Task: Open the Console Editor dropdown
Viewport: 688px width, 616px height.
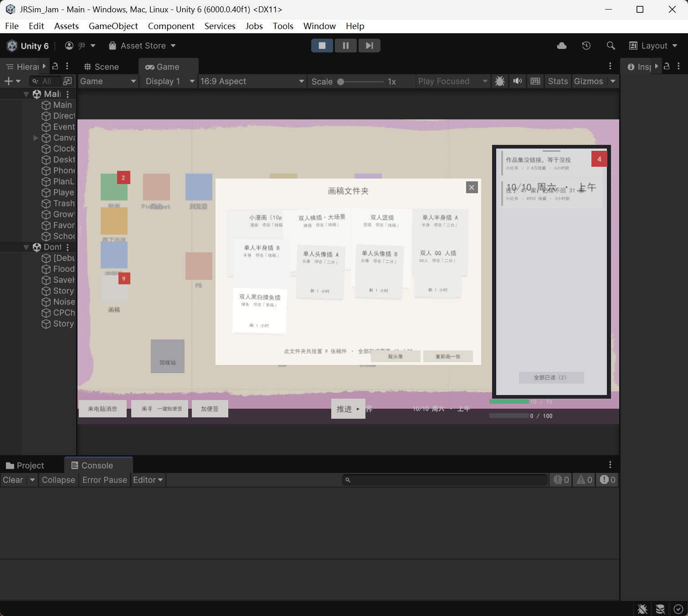Action: point(148,480)
